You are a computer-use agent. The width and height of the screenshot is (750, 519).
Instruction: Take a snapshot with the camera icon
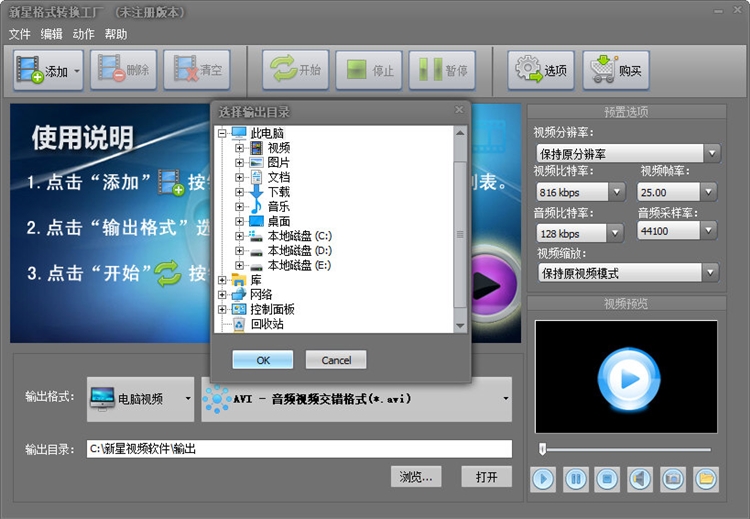[x=673, y=479]
